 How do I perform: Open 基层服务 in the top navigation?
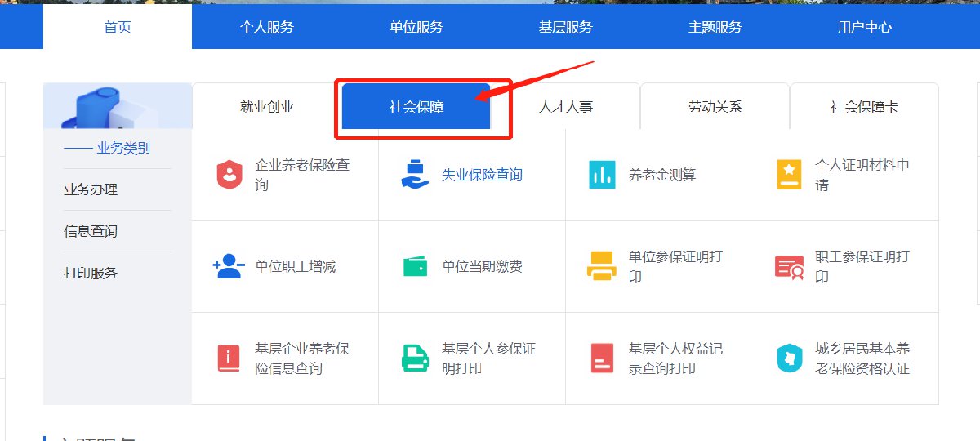point(566,27)
